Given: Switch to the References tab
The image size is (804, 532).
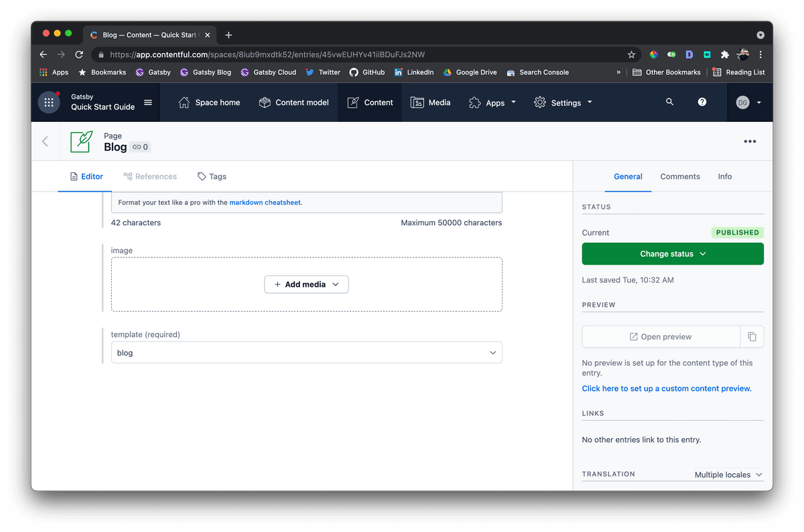Looking at the screenshot, I should (x=150, y=176).
